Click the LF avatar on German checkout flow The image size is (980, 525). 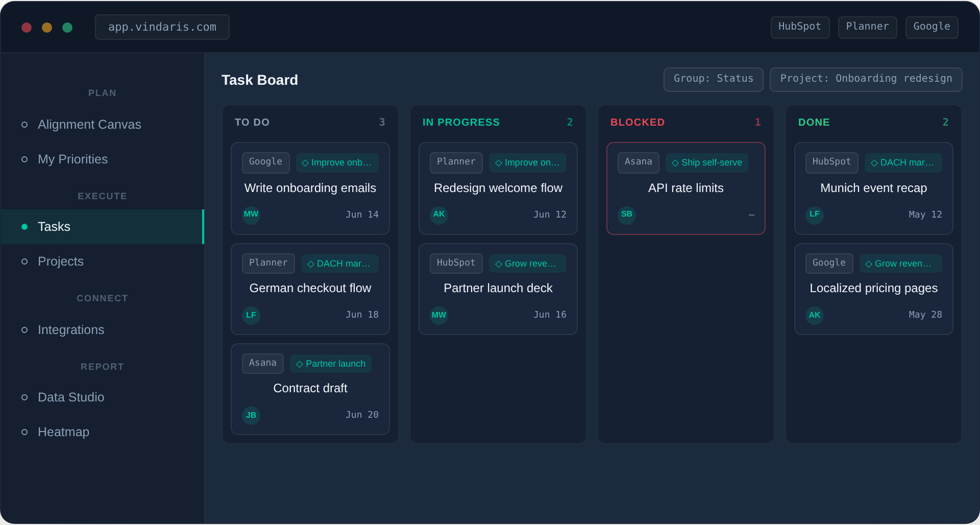251,315
